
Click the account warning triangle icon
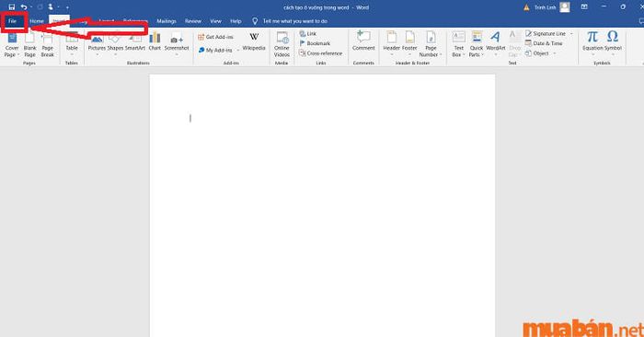[x=526, y=7]
